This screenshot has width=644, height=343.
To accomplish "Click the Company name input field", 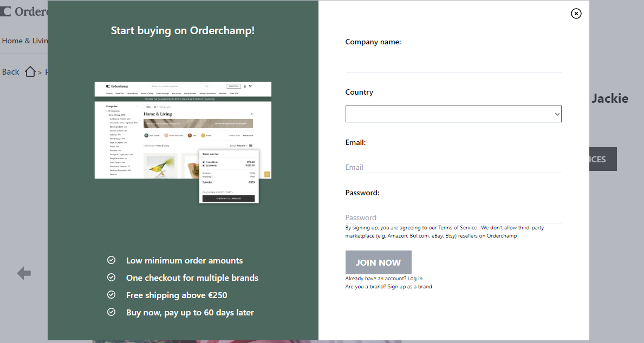I will click(453, 65).
